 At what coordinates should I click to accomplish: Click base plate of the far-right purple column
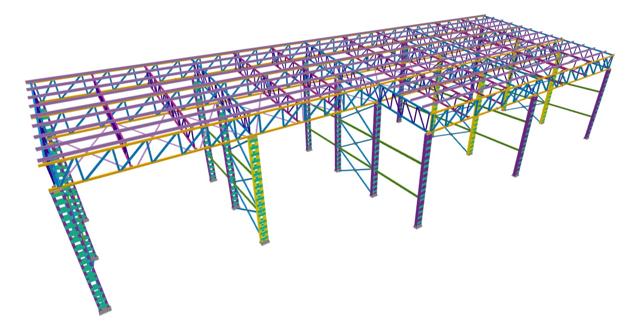[x=586, y=137]
